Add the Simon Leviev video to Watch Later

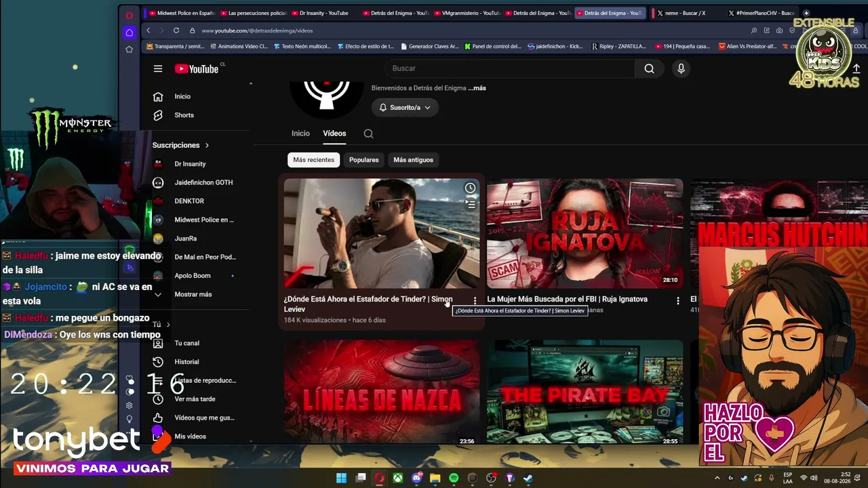click(x=470, y=188)
